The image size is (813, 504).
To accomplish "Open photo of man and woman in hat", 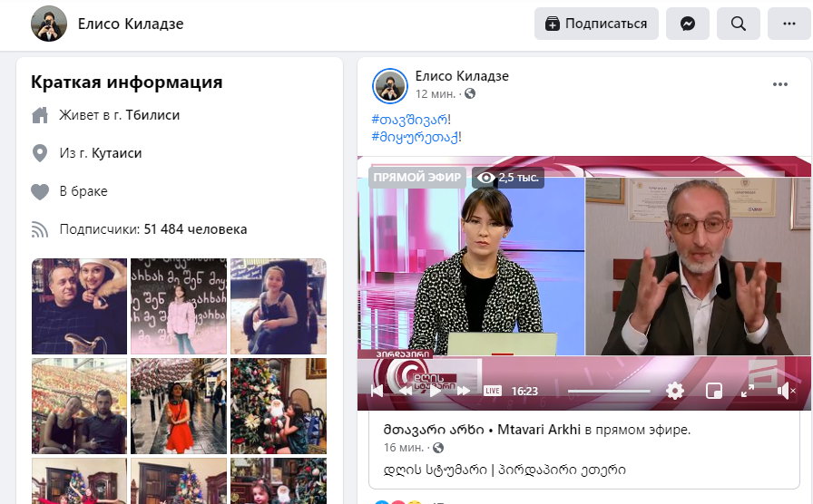I will pyautogui.click(x=79, y=306).
